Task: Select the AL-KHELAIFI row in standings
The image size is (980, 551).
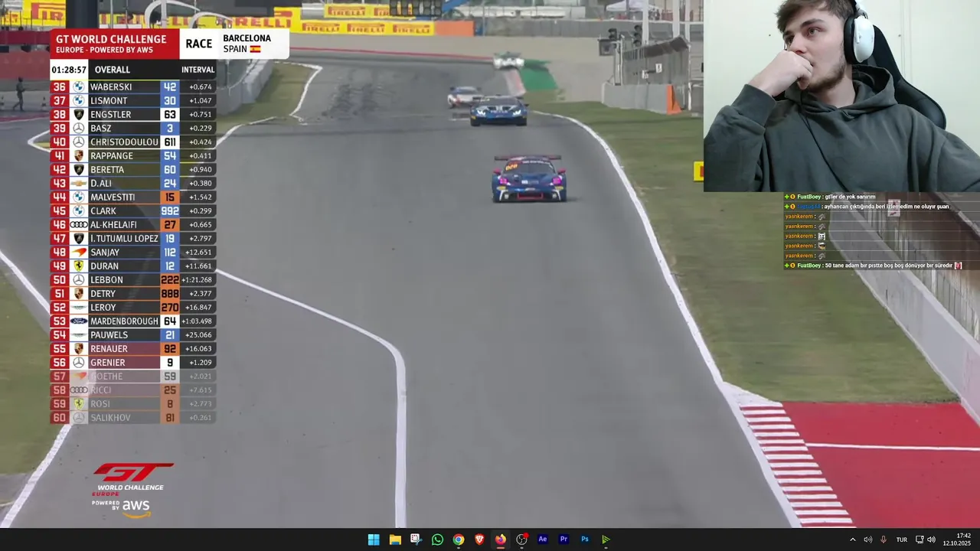Action: pyautogui.click(x=133, y=224)
